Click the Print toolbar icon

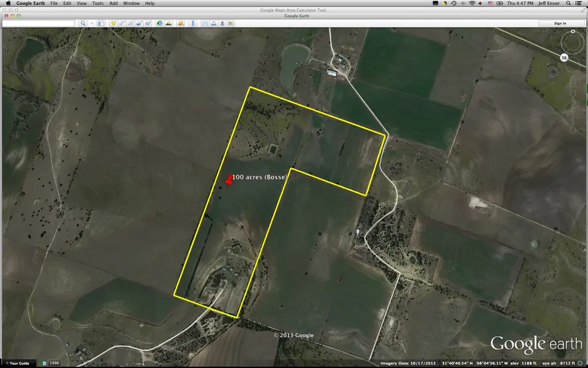(214, 23)
